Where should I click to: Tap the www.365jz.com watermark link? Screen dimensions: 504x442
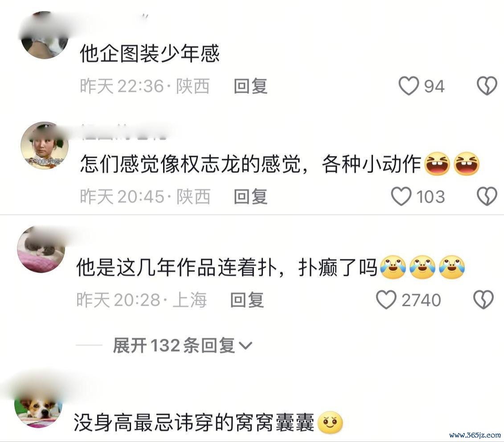475,435
